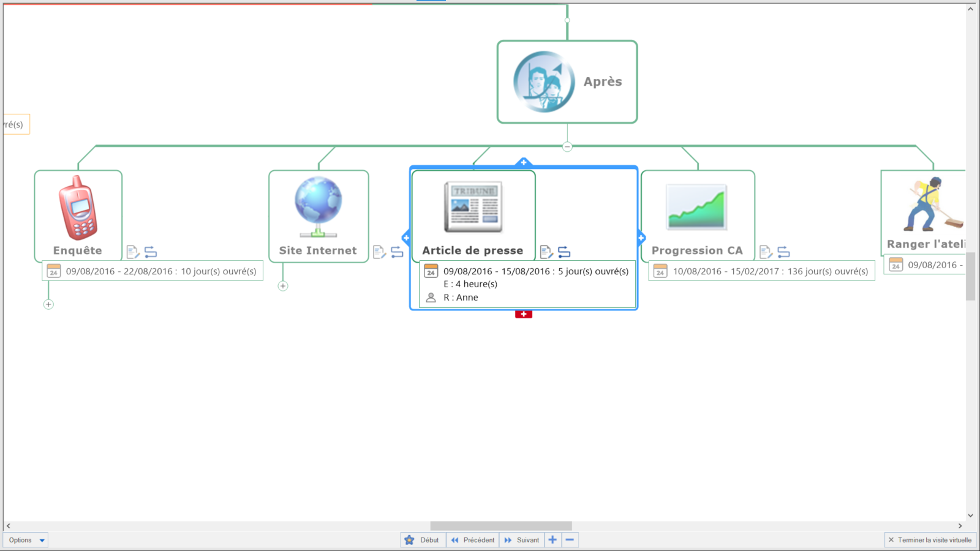Click the calendar icon in Enquête task info

point(54,271)
